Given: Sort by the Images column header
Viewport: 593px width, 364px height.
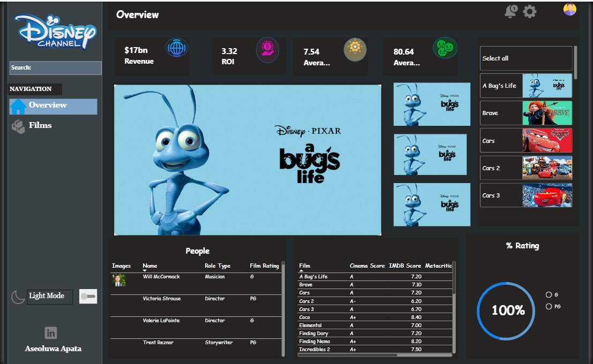Looking at the screenshot, I should pos(122,266).
